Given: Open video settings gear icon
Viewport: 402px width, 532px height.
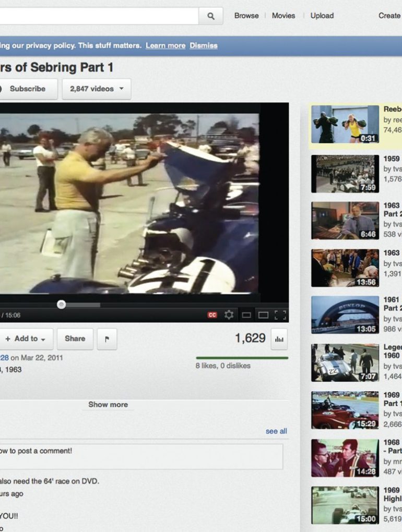Looking at the screenshot, I should 229,315.
